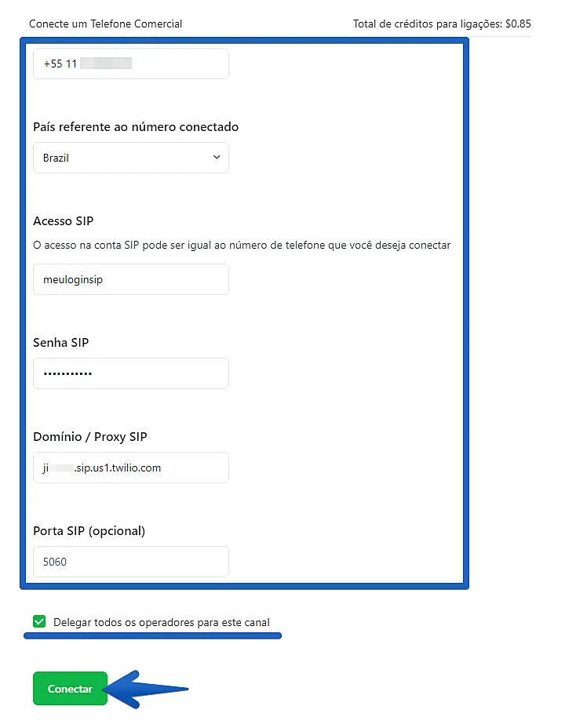The width and height of the screenshot is (565, 728).
Task: Click the 'Total de créditos para ligações' text
Action: click(427, 24)
